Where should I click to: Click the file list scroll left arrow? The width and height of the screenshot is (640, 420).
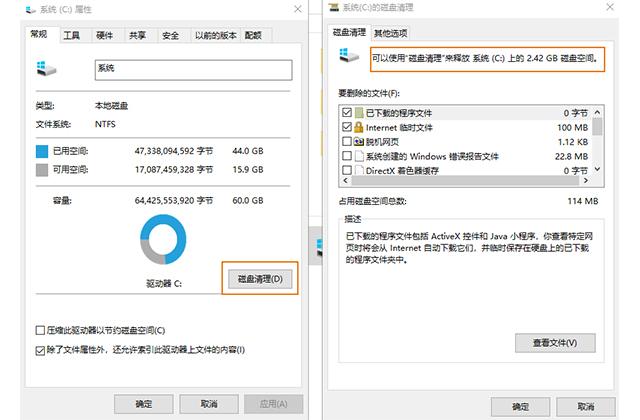point(346,180)
